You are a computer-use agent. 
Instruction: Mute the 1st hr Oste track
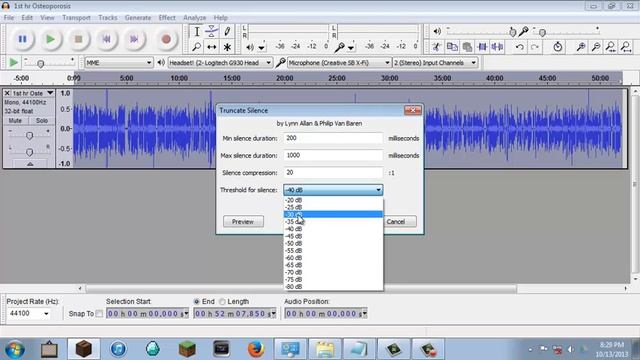(x=15, y=121)
